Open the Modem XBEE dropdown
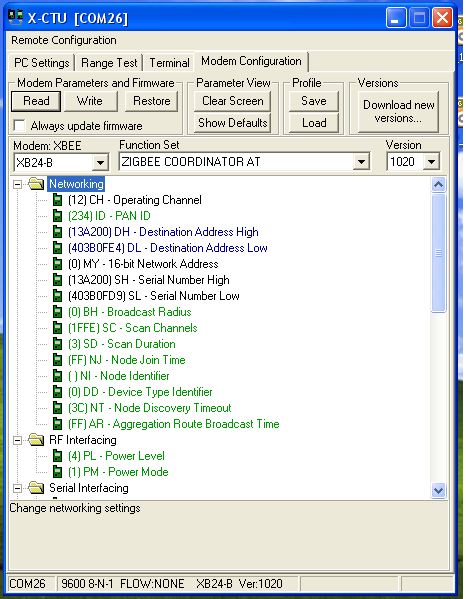This screenshot has width=466, height=599. click(100, 163)
